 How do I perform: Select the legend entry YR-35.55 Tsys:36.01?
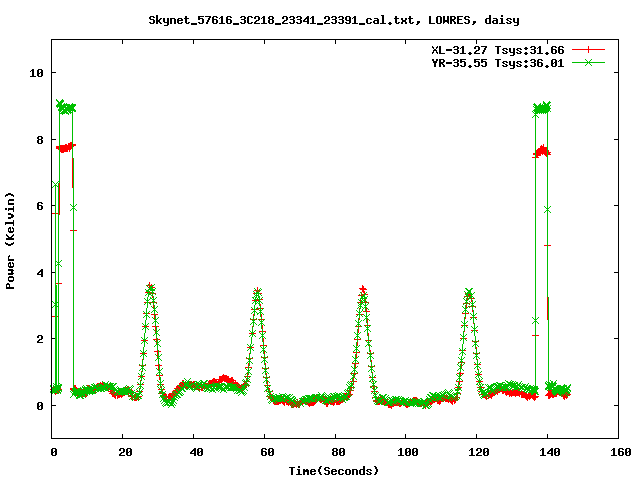(498, 63)
